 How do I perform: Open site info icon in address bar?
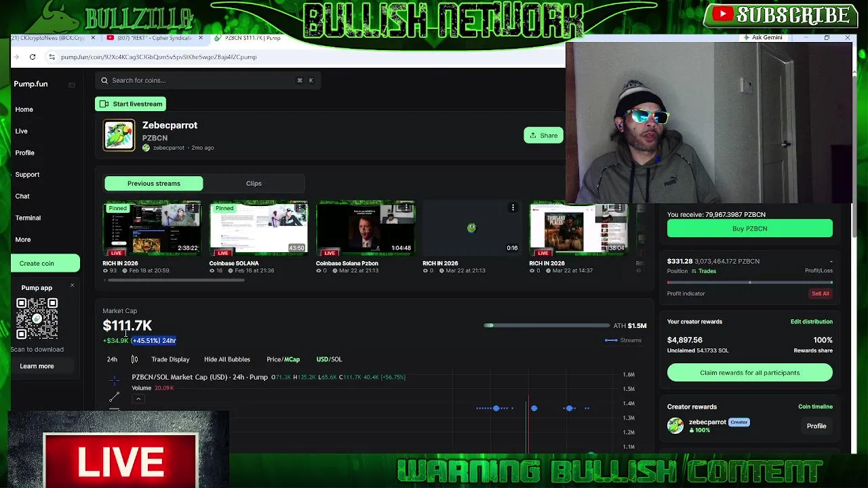(x=52, y=57)
